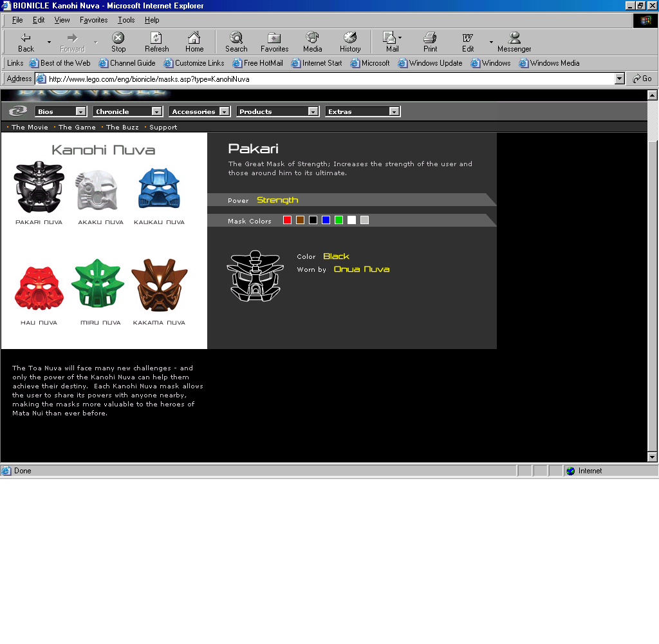The width and height of the screenshot is (659, 644).
Task: Open Back button history arrow
Action: click(x=49, y=43)
